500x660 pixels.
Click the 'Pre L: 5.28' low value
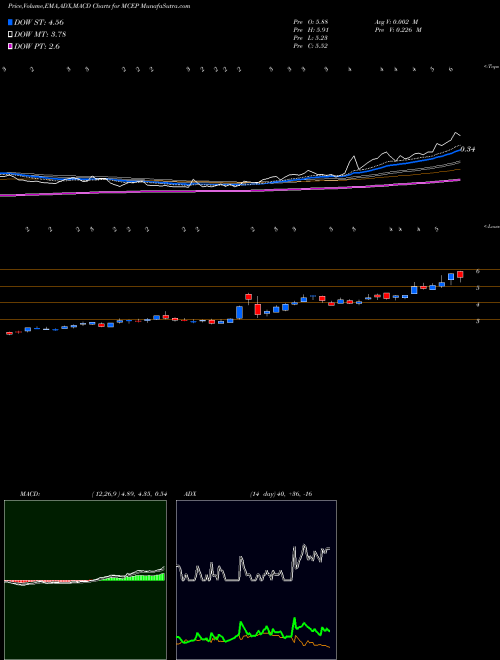(x=311, y=38)
